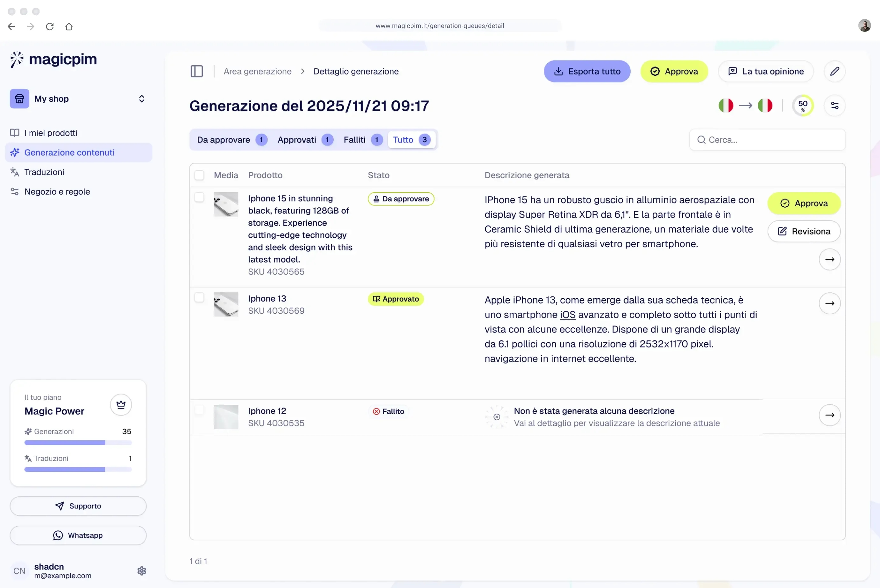This screenshot has width=880, height=588.
Task: Toggle the select-all header checkbox
Action: [x=199, y=175]
